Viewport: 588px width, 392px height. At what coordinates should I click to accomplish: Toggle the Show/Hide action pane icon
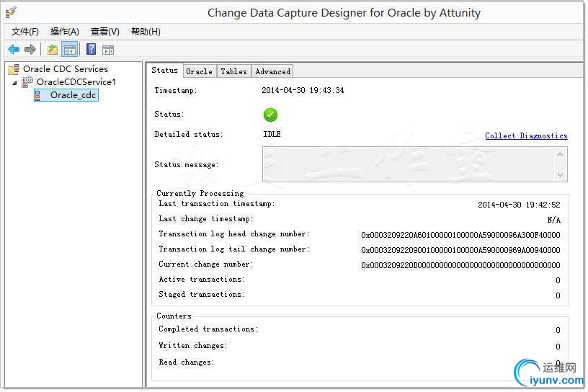pos(108,50)
